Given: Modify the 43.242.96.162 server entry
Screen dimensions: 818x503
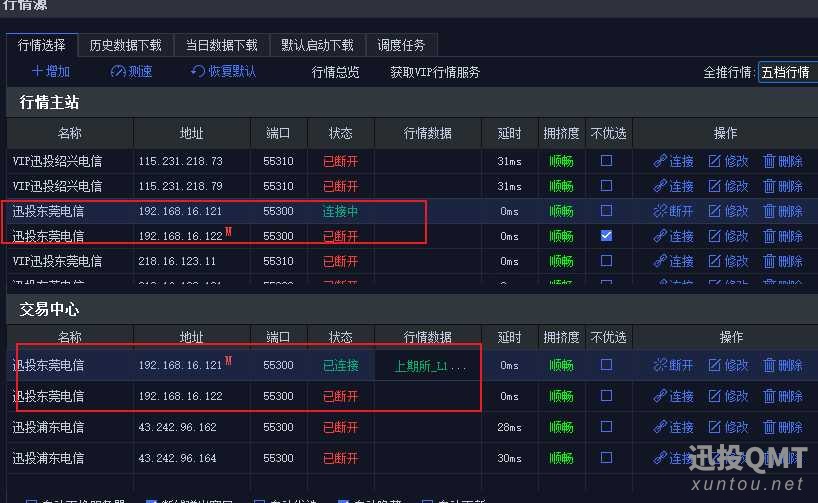Looking at the screenshot, I should point(728,427).
